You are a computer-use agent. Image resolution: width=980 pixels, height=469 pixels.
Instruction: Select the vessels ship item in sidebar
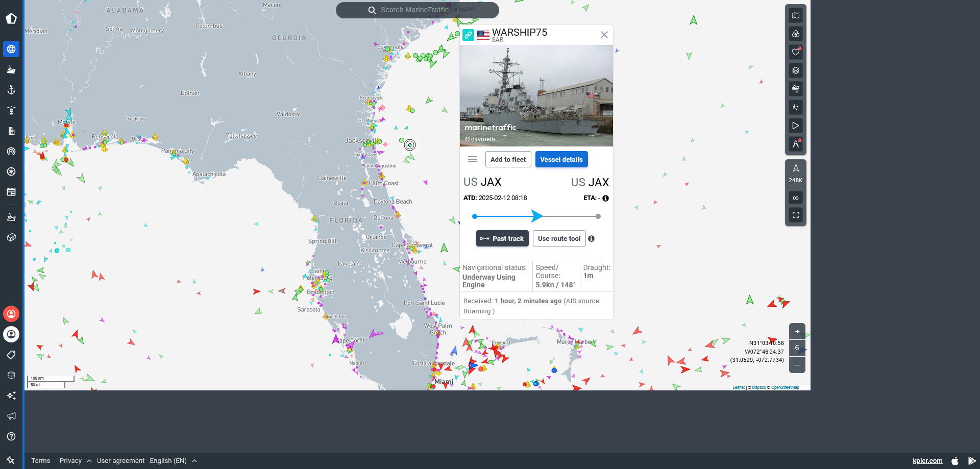click(x=11, y=69)
